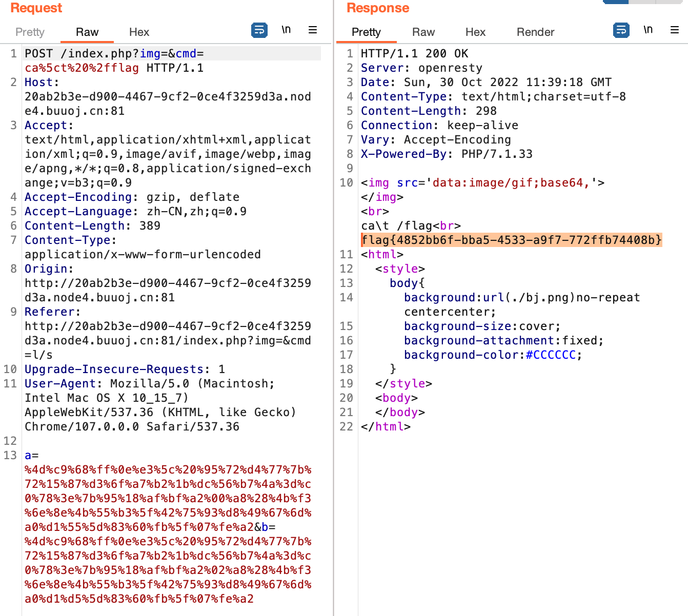The height and width of the screenshot is (616, 688).
Task: Toggle show non-printable \n in Request panel
Action: [x=286, y=30]
